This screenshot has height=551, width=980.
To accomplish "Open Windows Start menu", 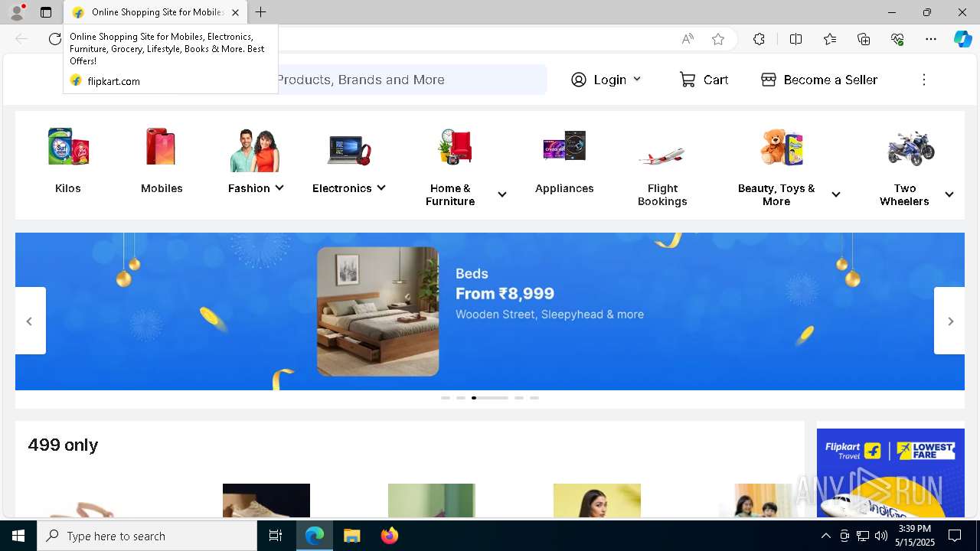I will point(18,536).
